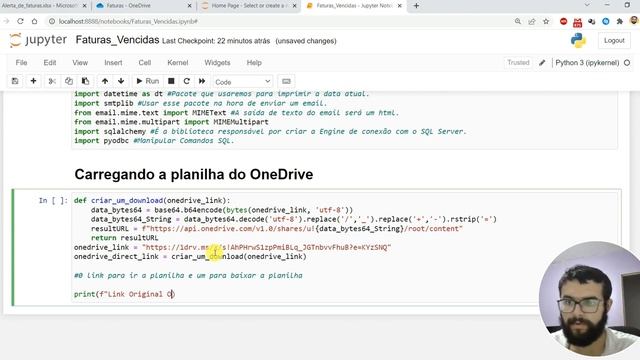640x360 pixels.
Task: Open the Cell menu
Action: click(x=144, y=63)
